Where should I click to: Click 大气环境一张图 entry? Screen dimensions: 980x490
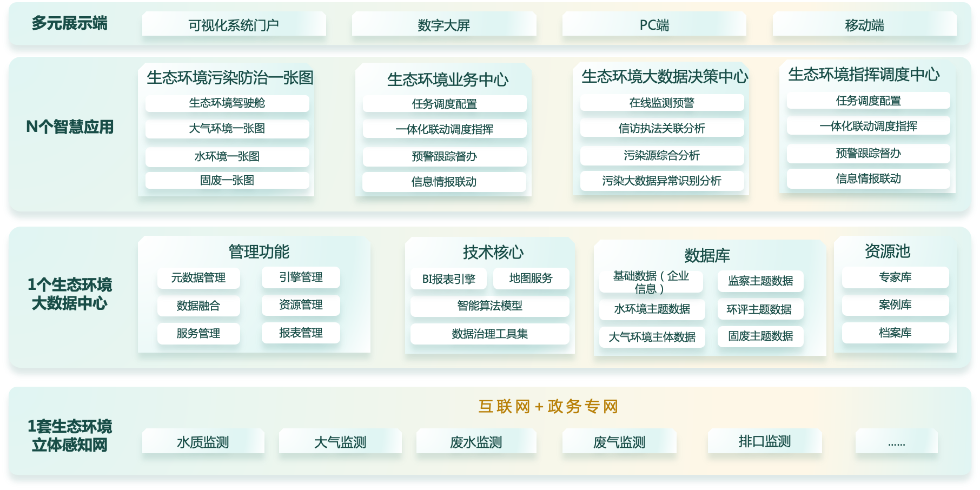227,128
